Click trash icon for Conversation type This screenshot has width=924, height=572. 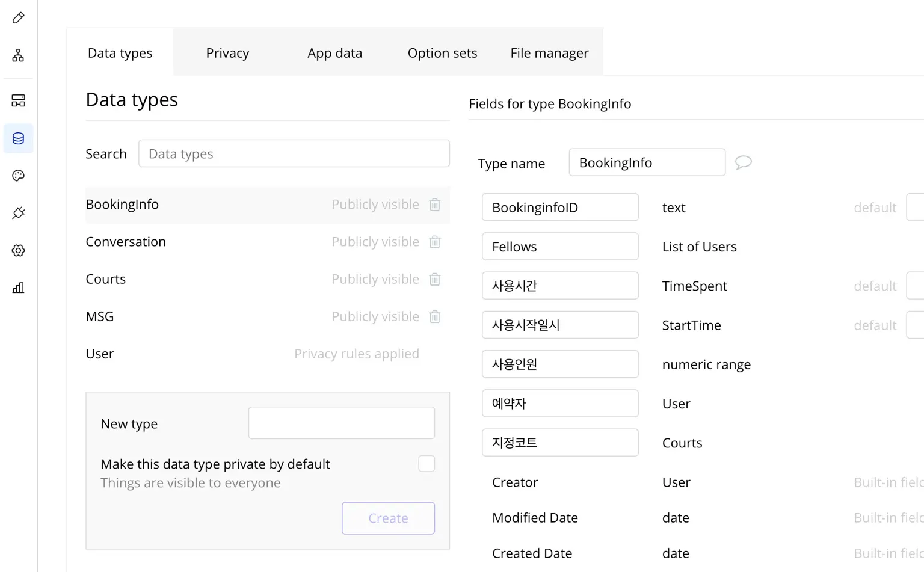pos(435,242)
